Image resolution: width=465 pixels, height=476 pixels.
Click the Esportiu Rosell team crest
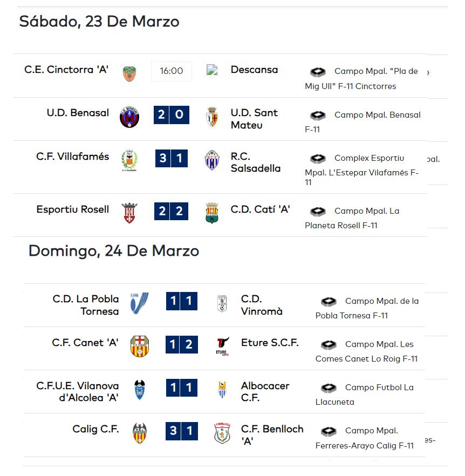point(129,213)
